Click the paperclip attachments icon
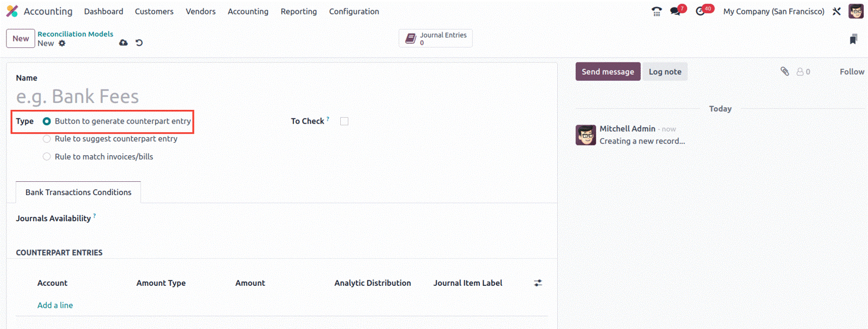Screen dimensions: 868x329 tap(785, 71)
